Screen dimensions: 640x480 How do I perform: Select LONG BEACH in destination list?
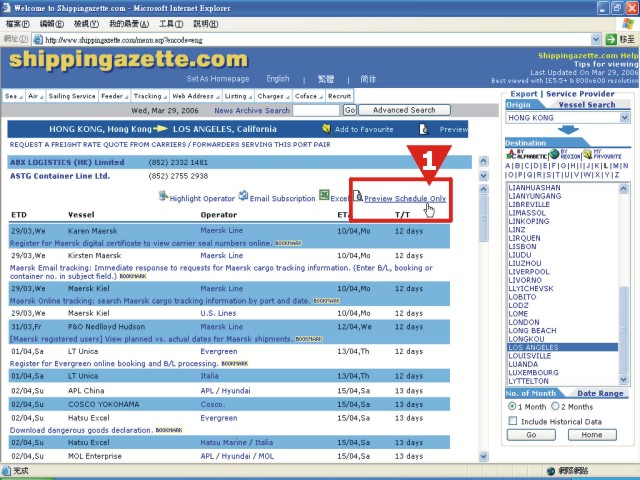[x=532, y=330]
